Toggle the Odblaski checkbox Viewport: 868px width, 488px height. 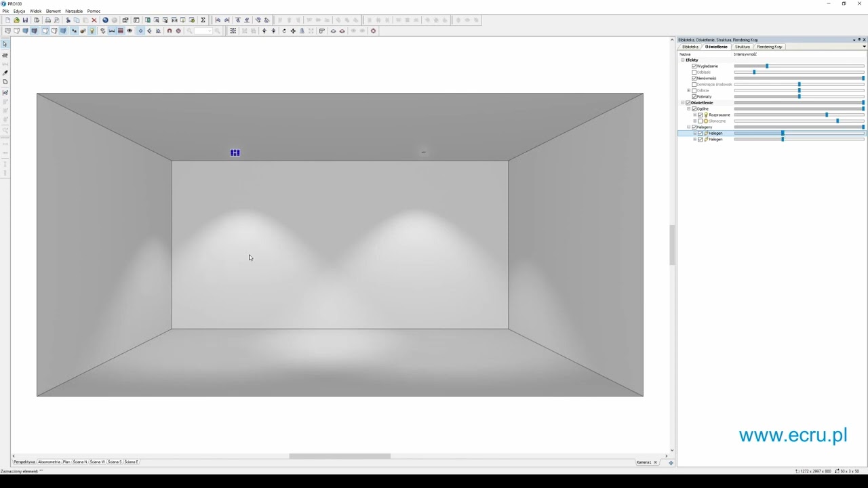(694, 72)
